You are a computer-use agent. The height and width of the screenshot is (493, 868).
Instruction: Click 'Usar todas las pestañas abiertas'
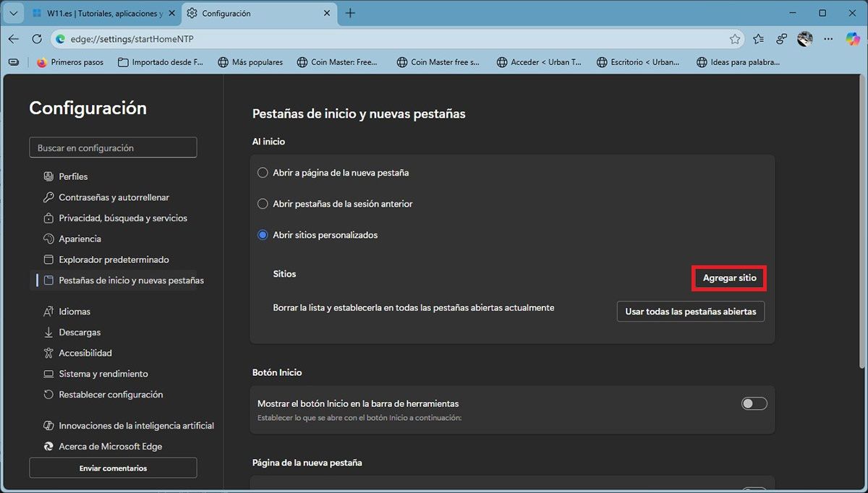click(x=690, y=312)
